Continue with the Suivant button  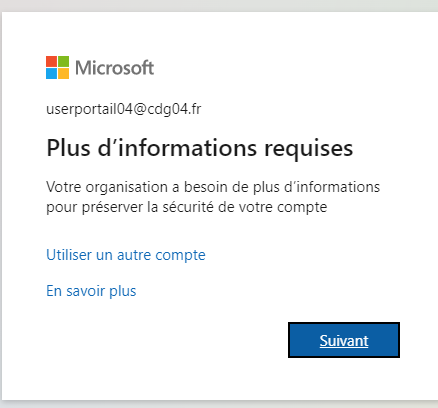point(344,340)
